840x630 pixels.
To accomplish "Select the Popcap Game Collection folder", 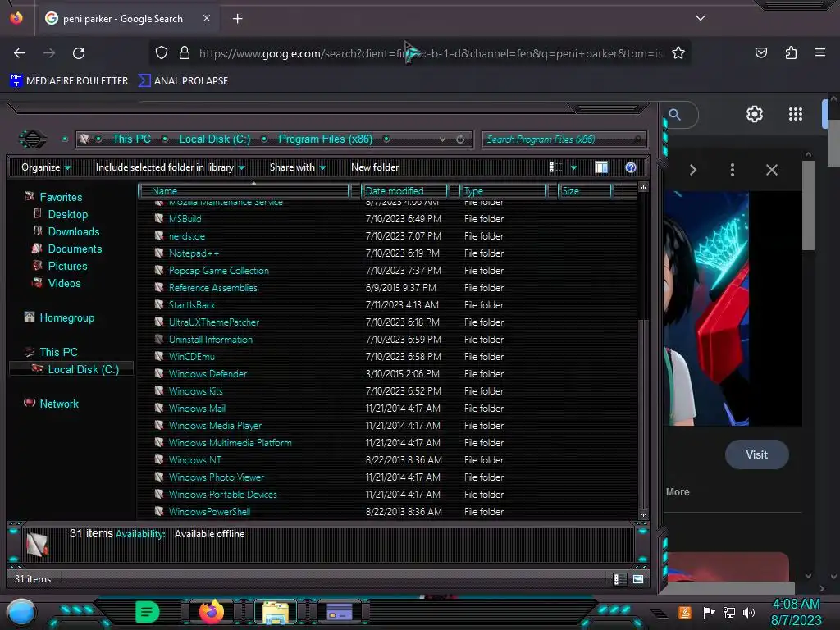I will pos(218,271).
